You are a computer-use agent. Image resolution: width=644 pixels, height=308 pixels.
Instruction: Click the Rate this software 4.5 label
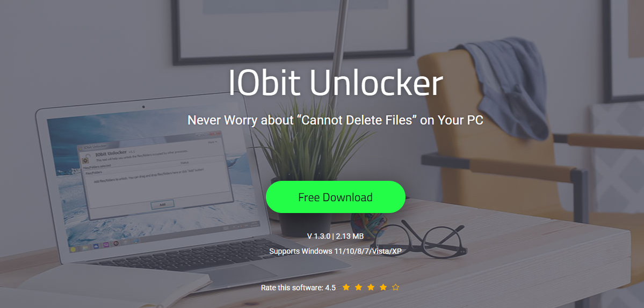298,288
